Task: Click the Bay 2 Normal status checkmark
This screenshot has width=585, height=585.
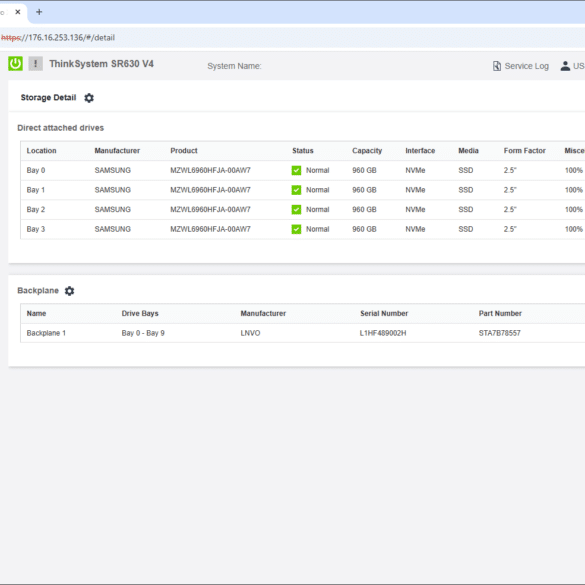Action: click(296, 210)
